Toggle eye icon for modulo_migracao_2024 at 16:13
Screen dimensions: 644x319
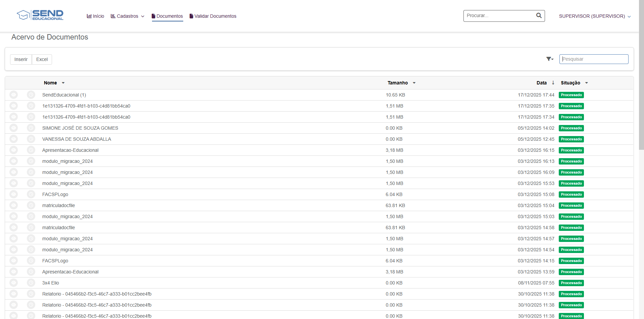tap(13, 161)
